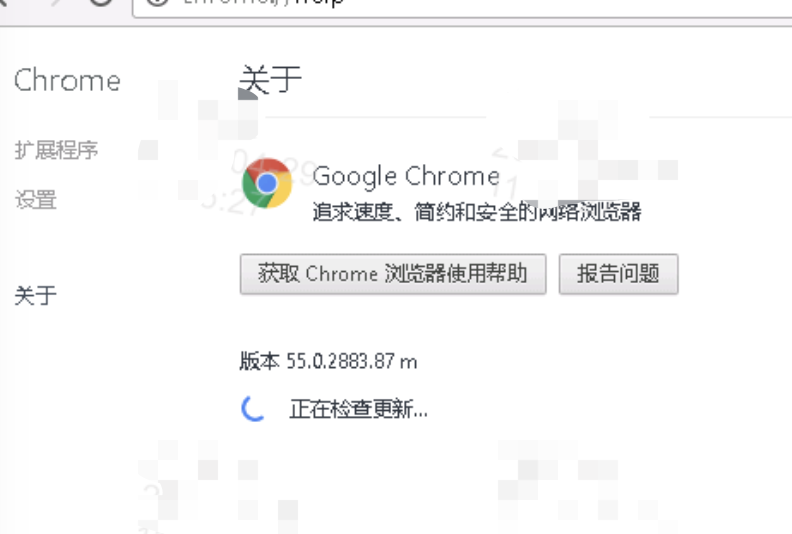Reload the page with the refresh icon
The image size is (792, 534).
[x=101, y=2]
